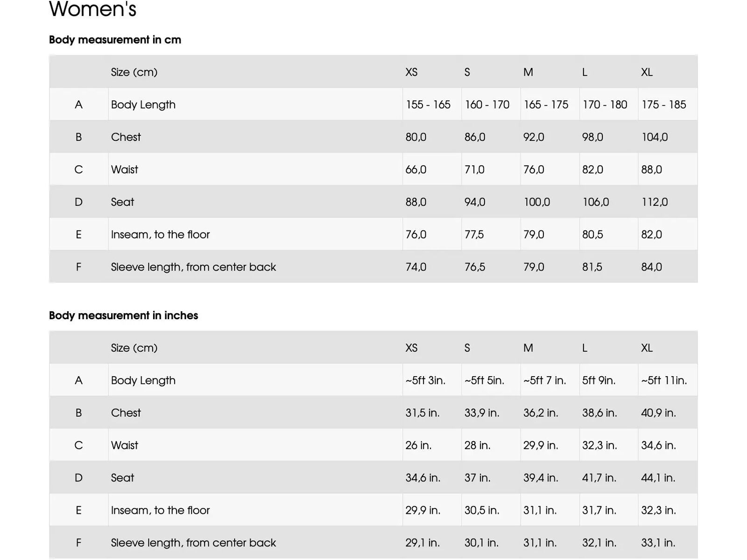Click the waist value 71,0
This screenshot has width=747, height=560.
(x=474, y=169)
